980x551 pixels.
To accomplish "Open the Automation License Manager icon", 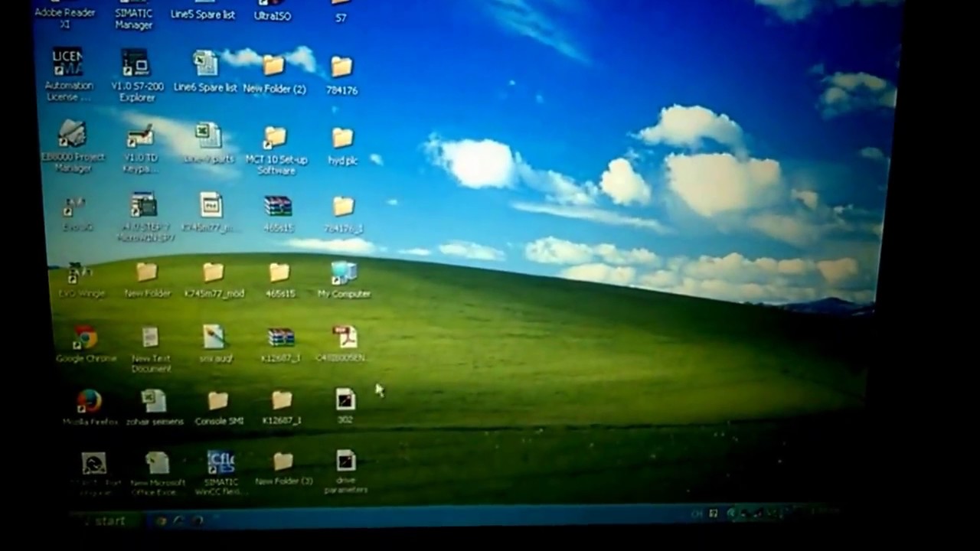I will (x=68, y=76).
